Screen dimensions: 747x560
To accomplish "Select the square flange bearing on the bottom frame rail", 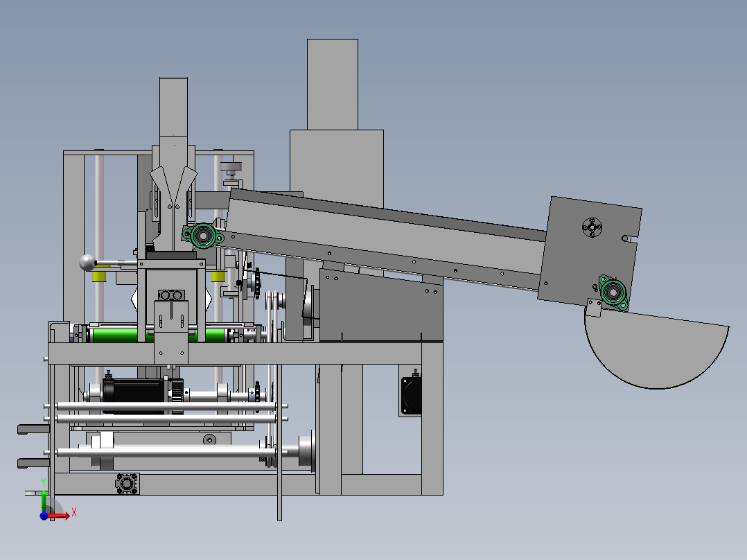I will [x=128, y=484].
